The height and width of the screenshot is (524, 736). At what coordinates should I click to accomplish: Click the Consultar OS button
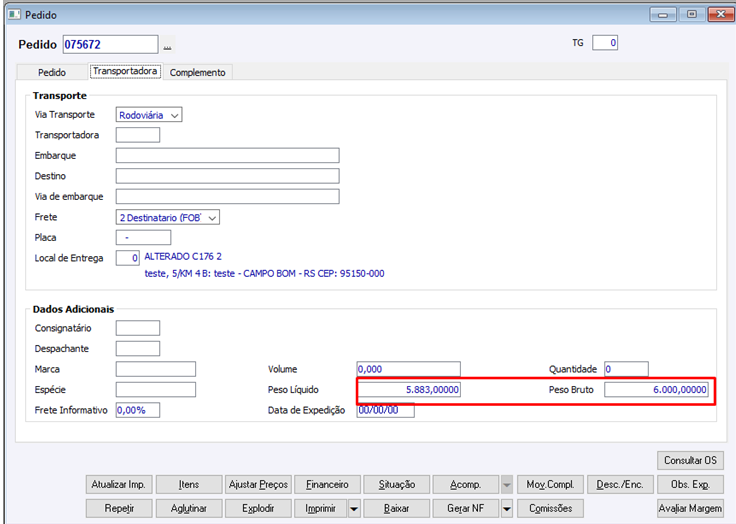pos(690,460)
